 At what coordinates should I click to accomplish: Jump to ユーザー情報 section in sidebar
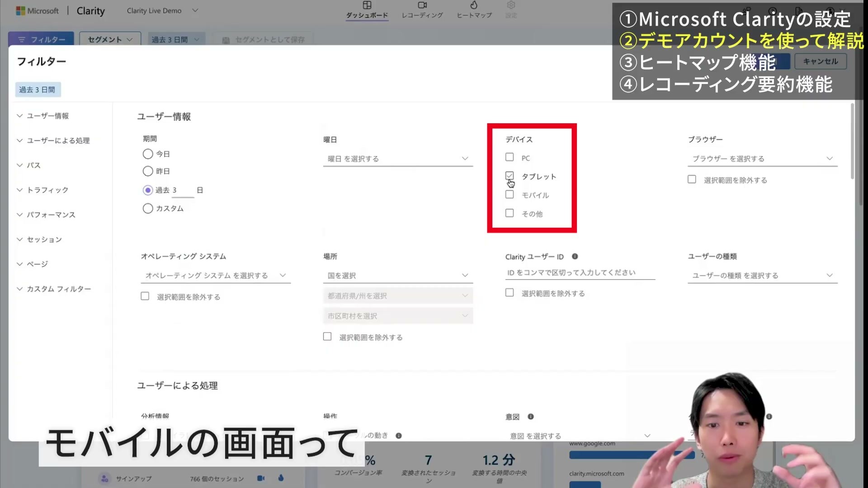coord(43,116)
